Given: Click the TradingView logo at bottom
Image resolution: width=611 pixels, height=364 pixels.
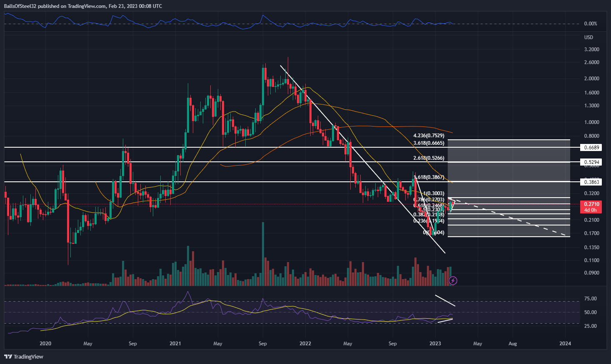Looking at the screenshot, I should coord(24,357).
